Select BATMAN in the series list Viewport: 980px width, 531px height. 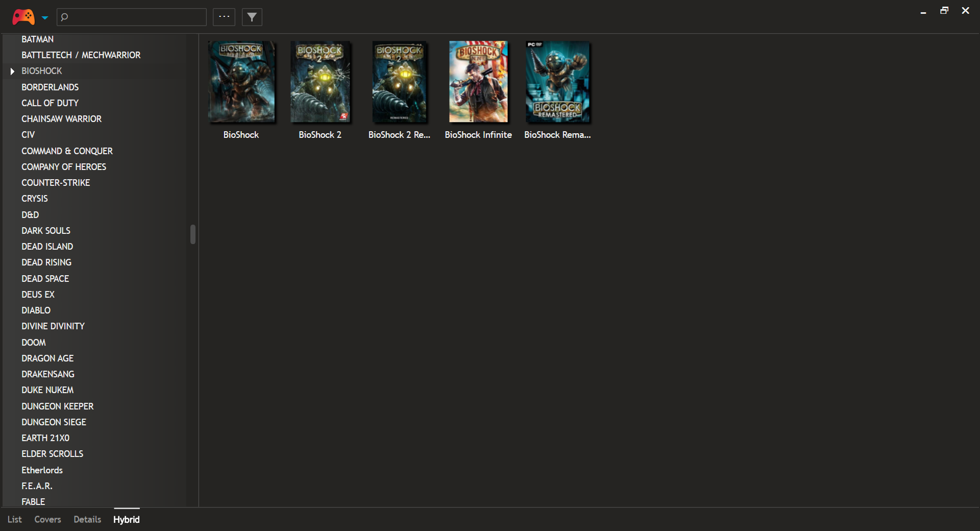tap(37, 39)
